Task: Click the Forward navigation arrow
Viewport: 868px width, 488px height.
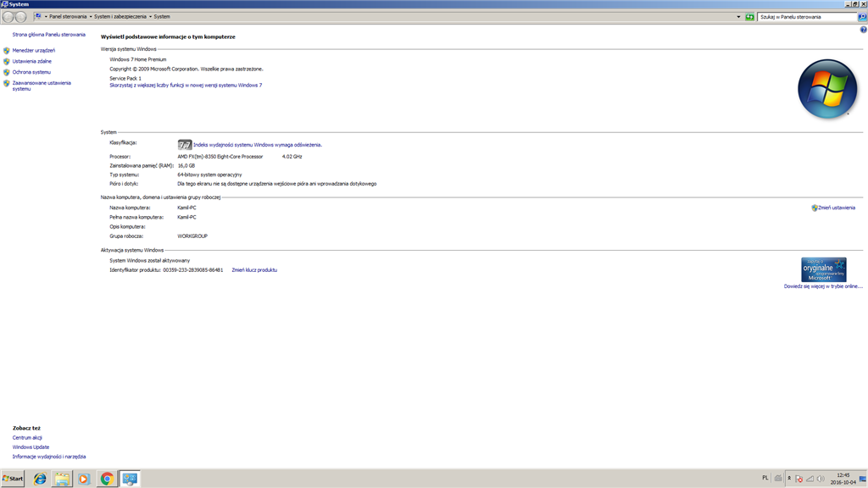Action: click(x=20, y=17)
